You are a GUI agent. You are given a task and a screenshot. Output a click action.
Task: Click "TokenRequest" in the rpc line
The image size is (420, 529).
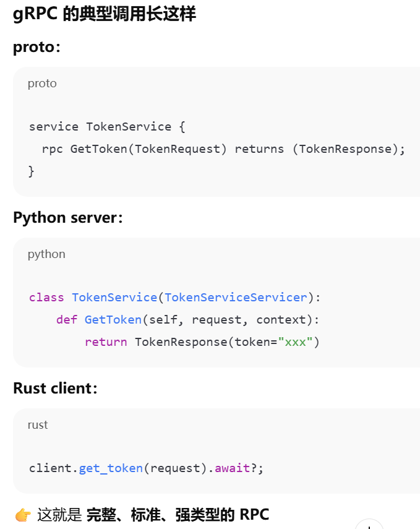click(177, 148)
